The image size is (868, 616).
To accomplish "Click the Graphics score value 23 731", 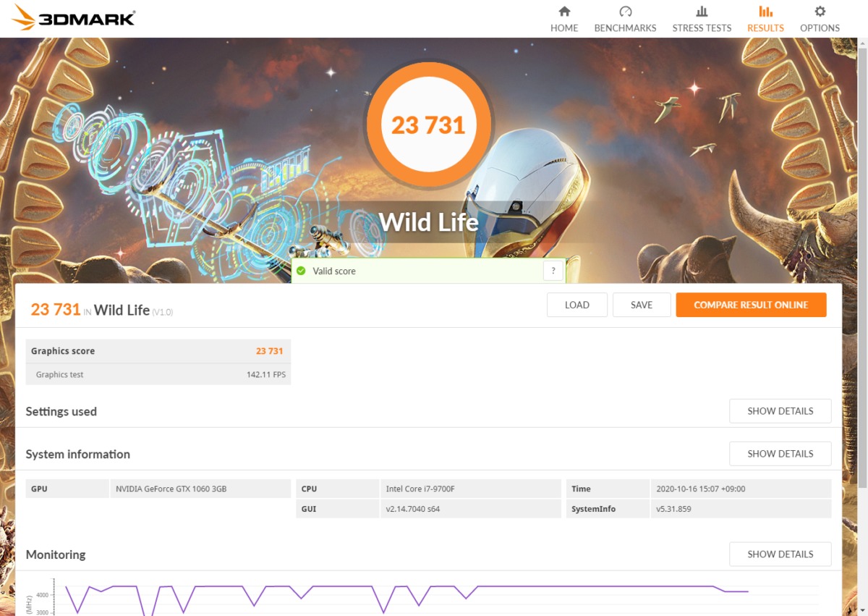I will [269, 351].
